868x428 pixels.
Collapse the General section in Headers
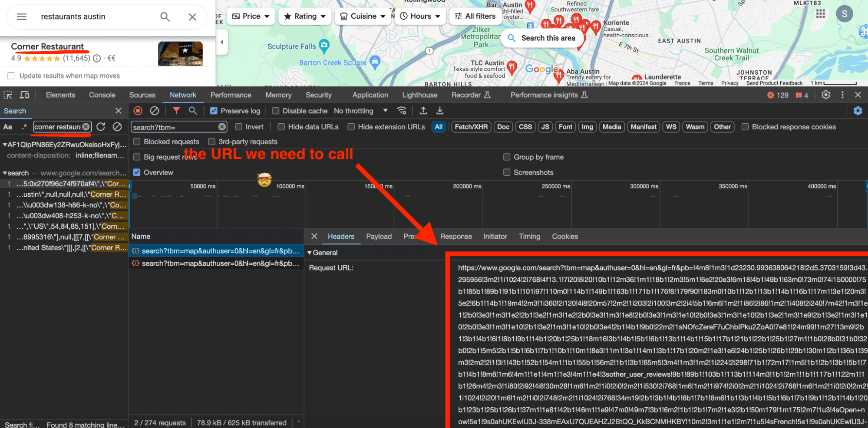[x=310, y=253]
